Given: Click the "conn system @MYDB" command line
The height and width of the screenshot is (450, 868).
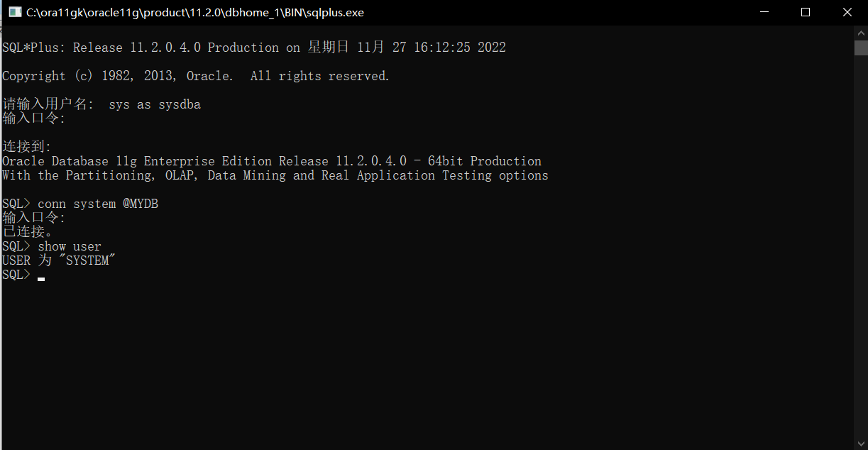Looking at the screenshot, I should (98, 204).
